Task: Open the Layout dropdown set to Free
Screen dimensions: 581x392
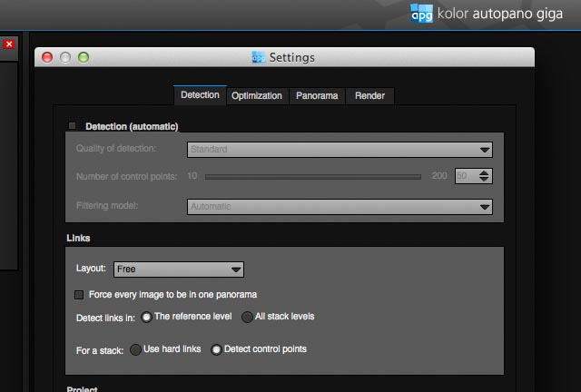Action: pos(179,269)
